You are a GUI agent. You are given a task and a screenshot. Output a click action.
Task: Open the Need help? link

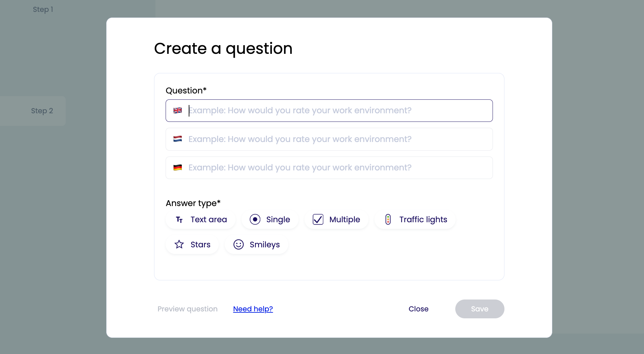coord(253,309)
